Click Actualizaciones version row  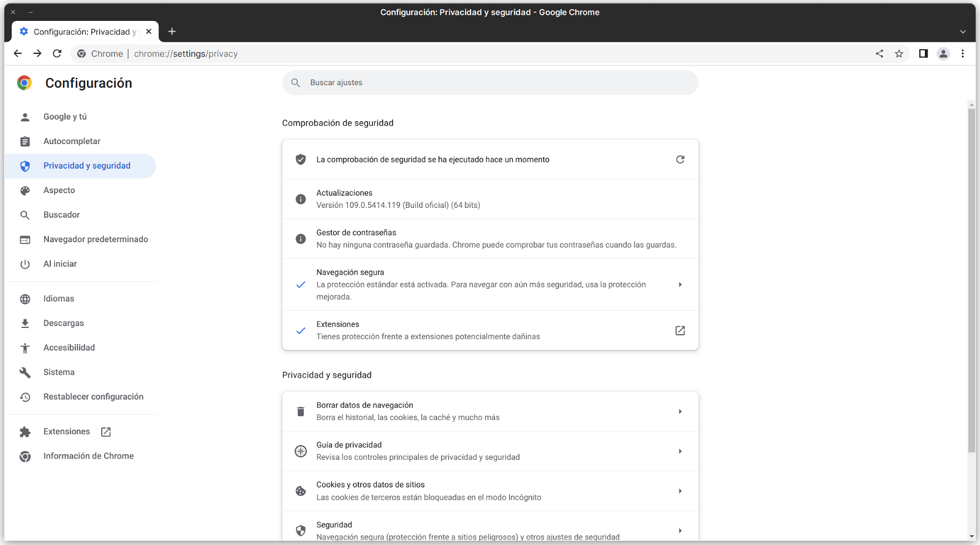click(490, 199)
